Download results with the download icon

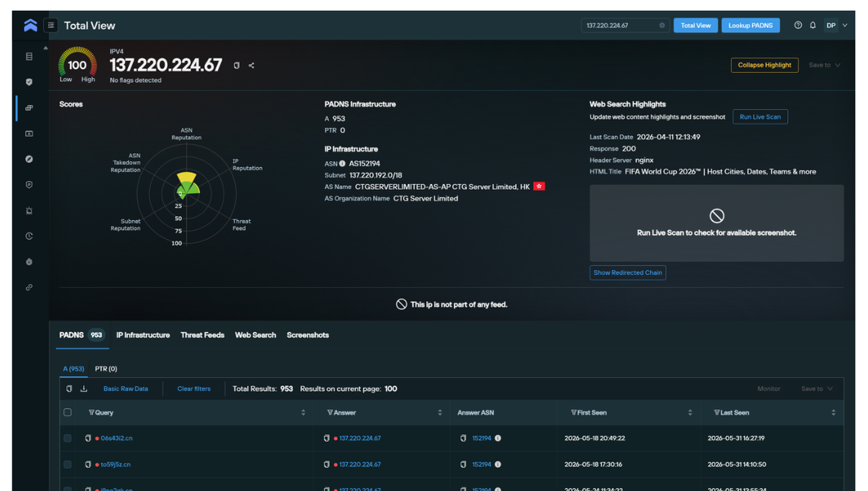click(x=84, y=389)
